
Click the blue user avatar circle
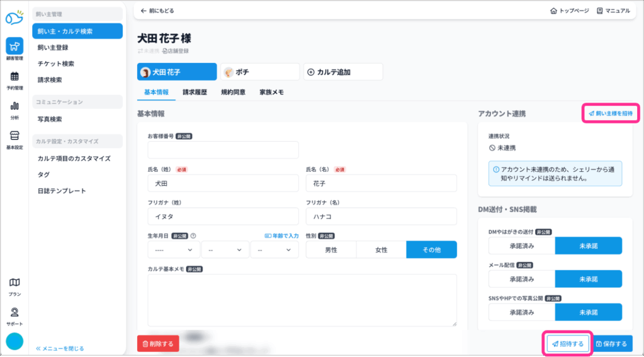(14, 341)
